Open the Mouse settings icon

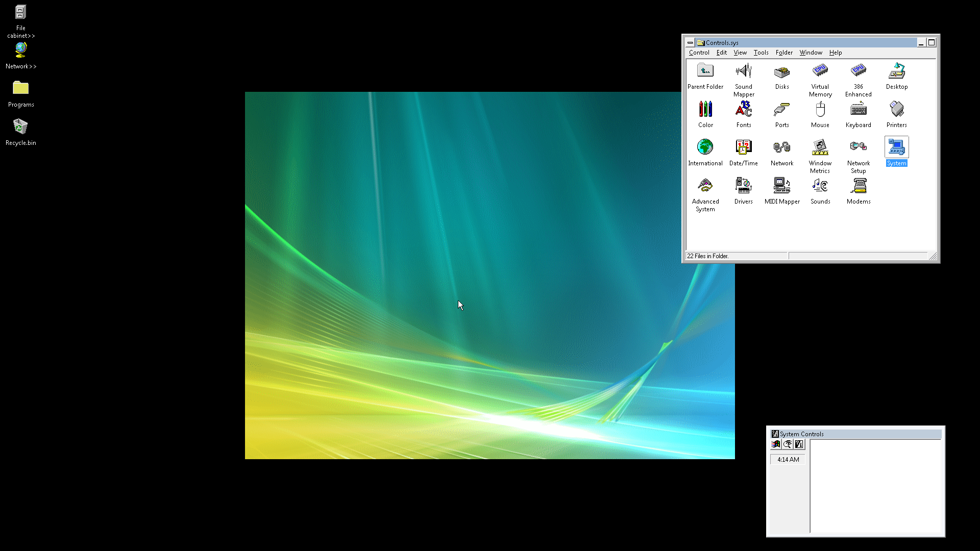pyautogui.click(x=820, y=109)
